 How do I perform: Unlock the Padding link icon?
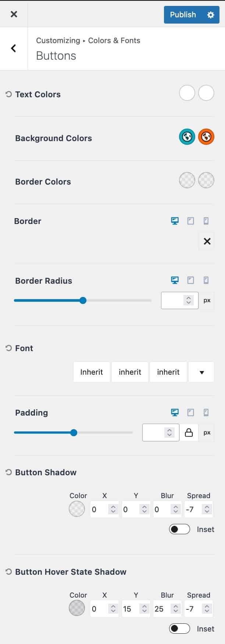click(189, 433)
